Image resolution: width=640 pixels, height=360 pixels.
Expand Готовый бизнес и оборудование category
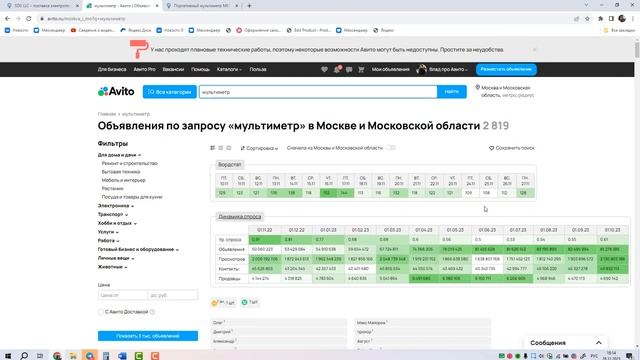(x=138, y=249)
